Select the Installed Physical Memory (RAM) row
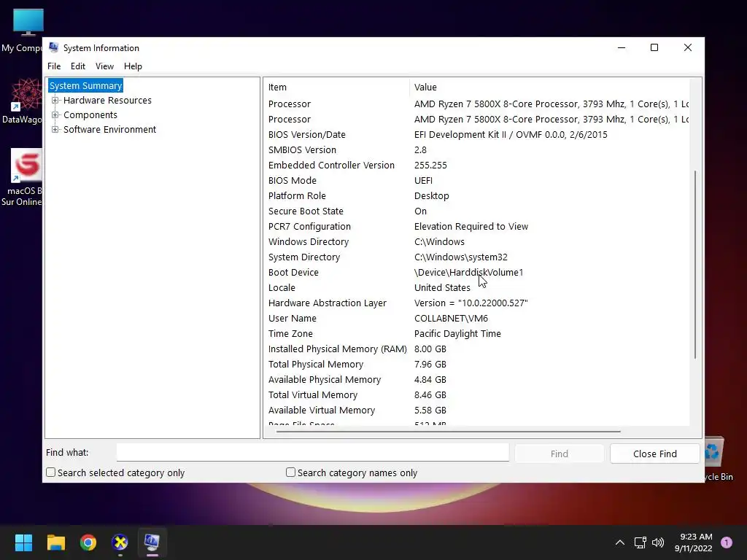747x560 pixels. tap(476, 349)
